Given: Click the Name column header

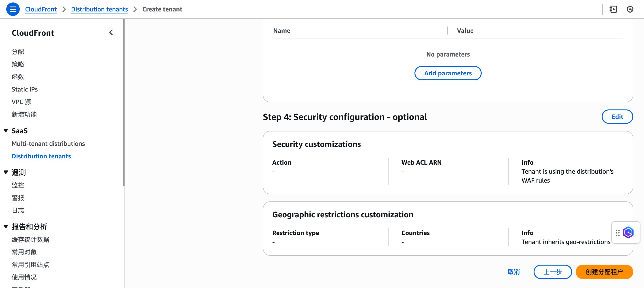Looking at the screenshot, I should tap(282, 31).
